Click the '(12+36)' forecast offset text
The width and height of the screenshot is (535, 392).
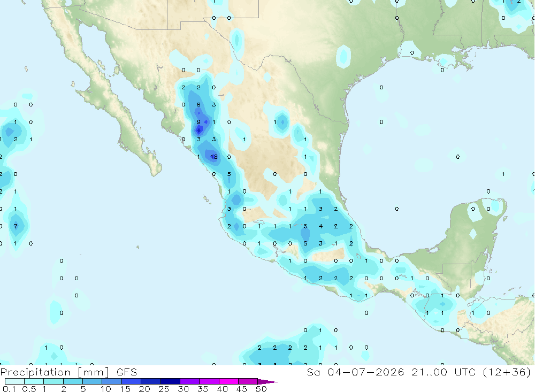tap(507, 372)
